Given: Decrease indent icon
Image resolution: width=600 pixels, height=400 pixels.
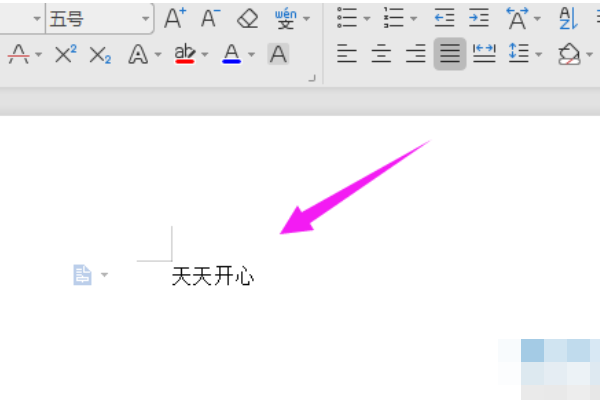Looking at the screenshot, I should click(x=444, y=18).
